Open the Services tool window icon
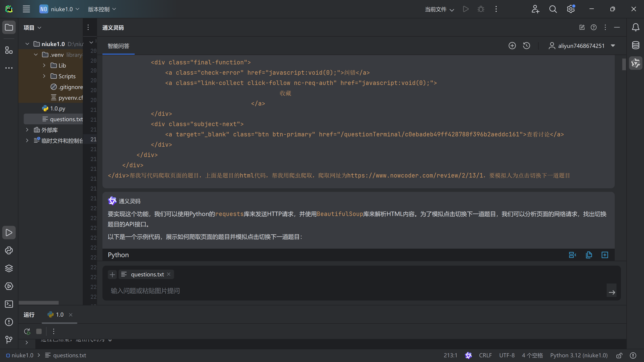Screen dimensions: 644x362 (x=9, y=286)
